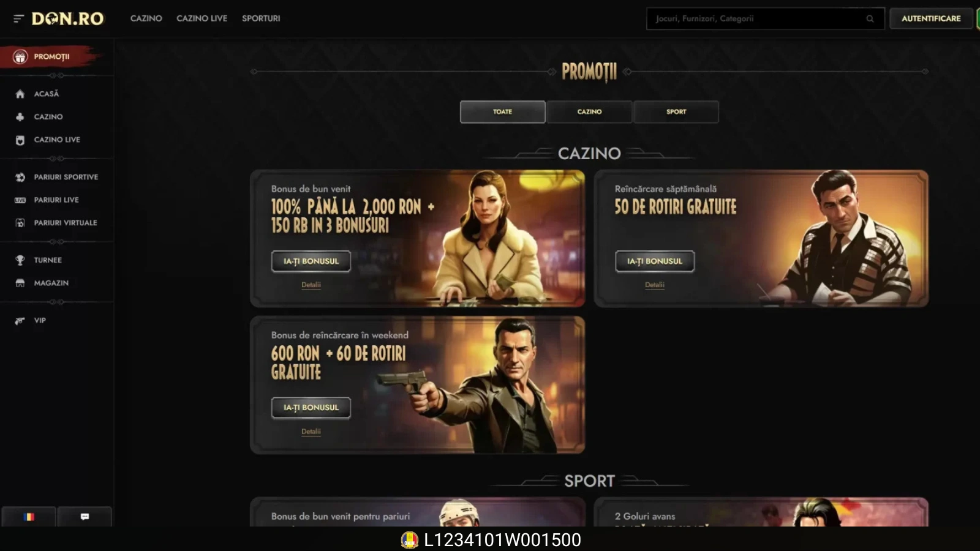The image size is (980, 551).
Task: Claim the welcome bonus Ia-ți Bonusul button
Action: [311, 261]
